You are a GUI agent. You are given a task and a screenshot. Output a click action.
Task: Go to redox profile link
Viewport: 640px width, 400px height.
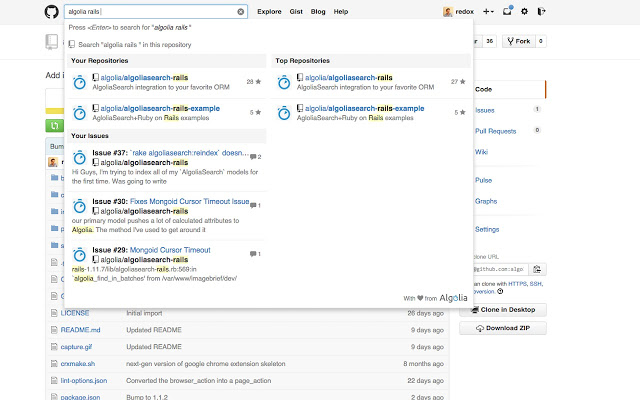(464, 12)
